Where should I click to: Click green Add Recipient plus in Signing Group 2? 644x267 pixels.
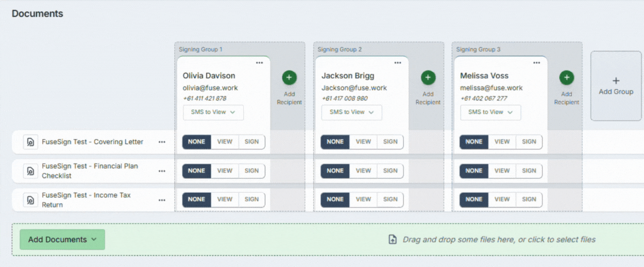pos(428,78)
